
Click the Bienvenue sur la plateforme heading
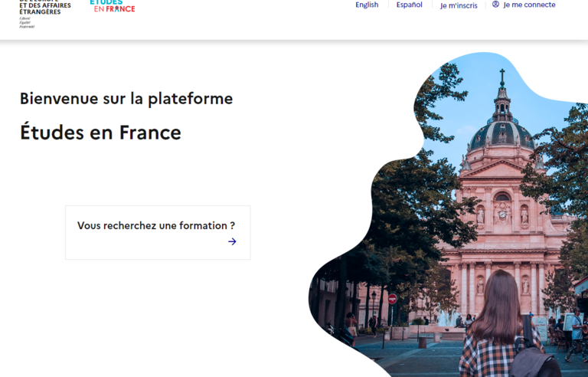click(x=126, y=99)
